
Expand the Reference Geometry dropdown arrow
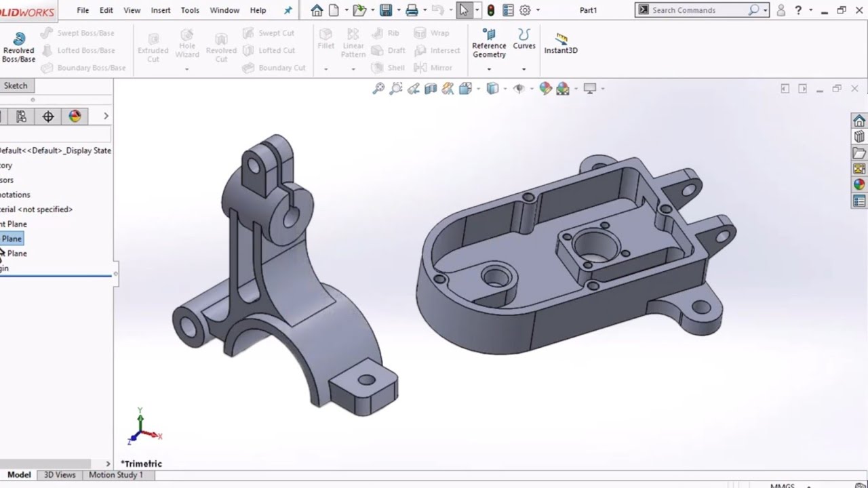pyautogui.click(x=488, y=68)
